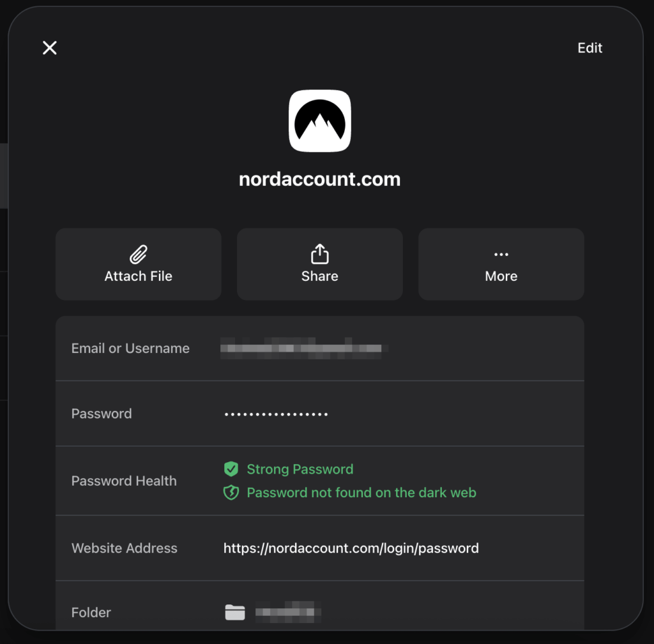Click the Strong Password status text

[300, 469]
